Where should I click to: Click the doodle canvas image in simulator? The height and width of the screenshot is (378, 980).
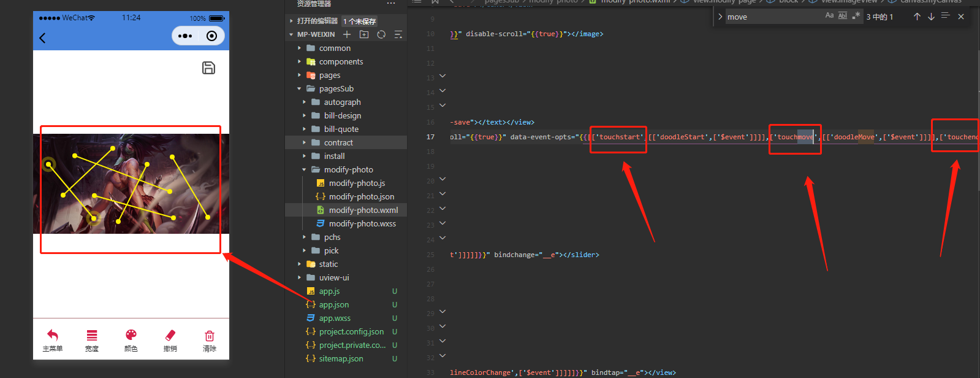131,184
